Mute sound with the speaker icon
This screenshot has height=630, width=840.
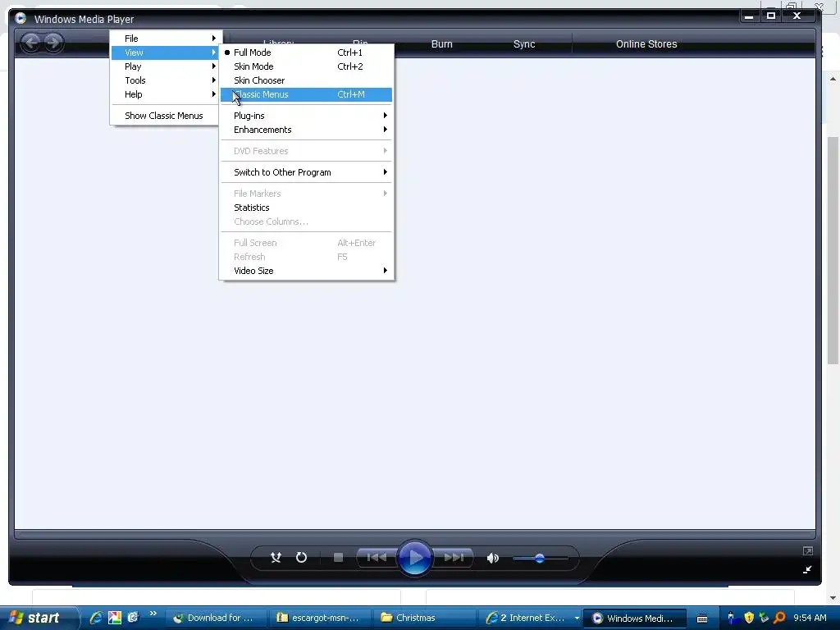[493, 558]
